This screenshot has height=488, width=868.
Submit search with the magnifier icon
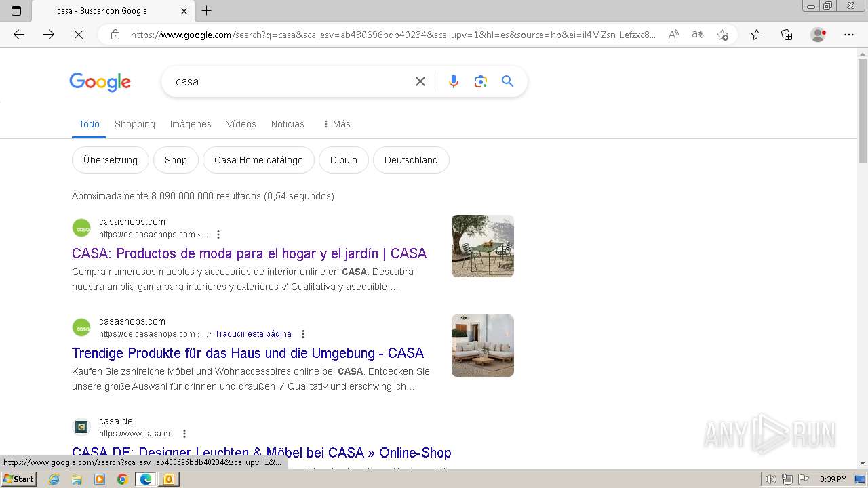[x=507, y=81]
